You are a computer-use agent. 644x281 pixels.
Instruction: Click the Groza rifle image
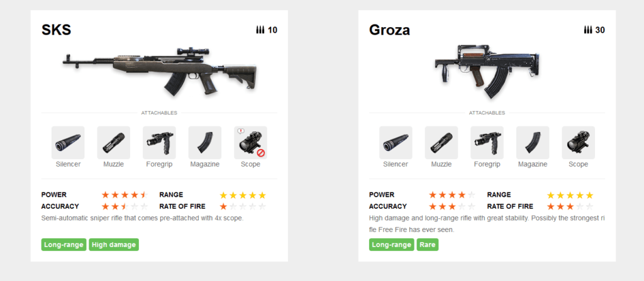tap(487, 69)
